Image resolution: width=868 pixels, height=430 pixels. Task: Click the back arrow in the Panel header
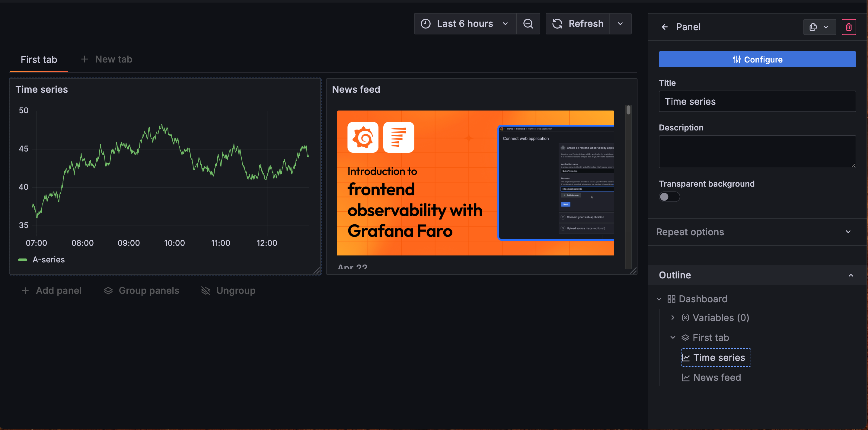tap(665, 27)
